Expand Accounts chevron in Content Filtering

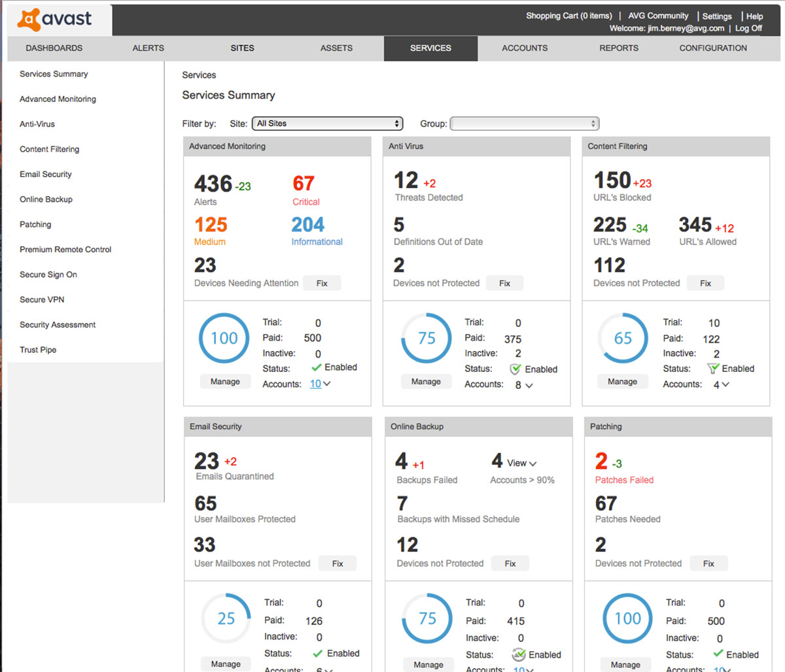(x=725, y=385)
